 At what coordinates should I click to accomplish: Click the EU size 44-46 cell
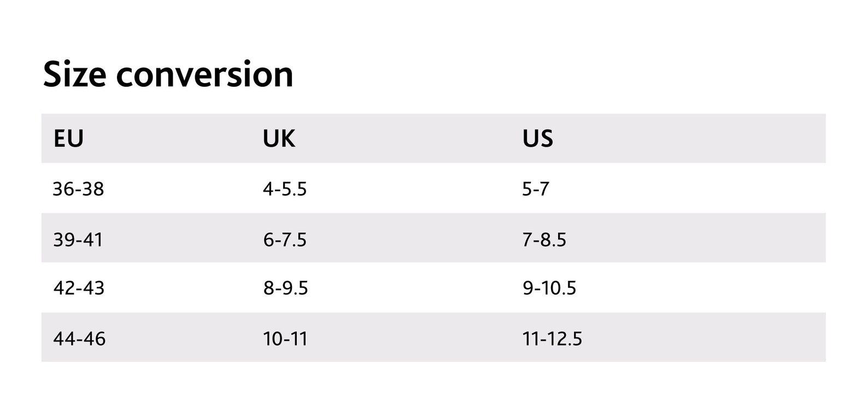click(79, 339)
